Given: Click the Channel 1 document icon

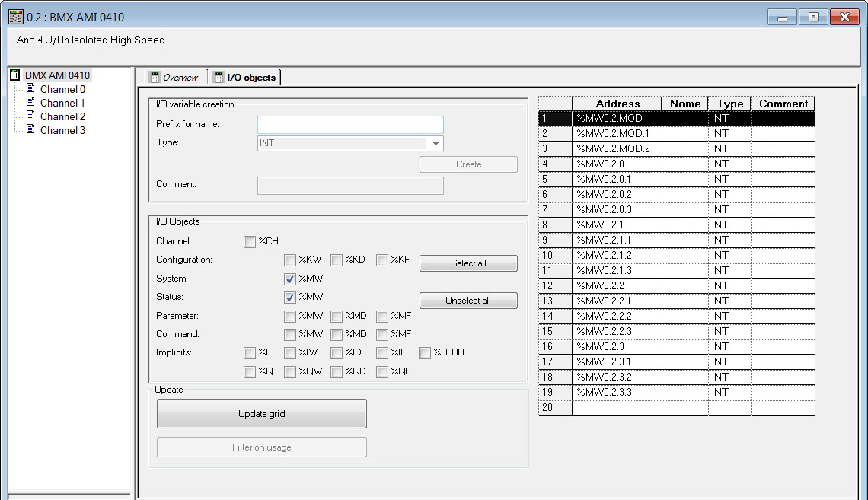Looking at the screenshot, I should (x=30, y=102).
